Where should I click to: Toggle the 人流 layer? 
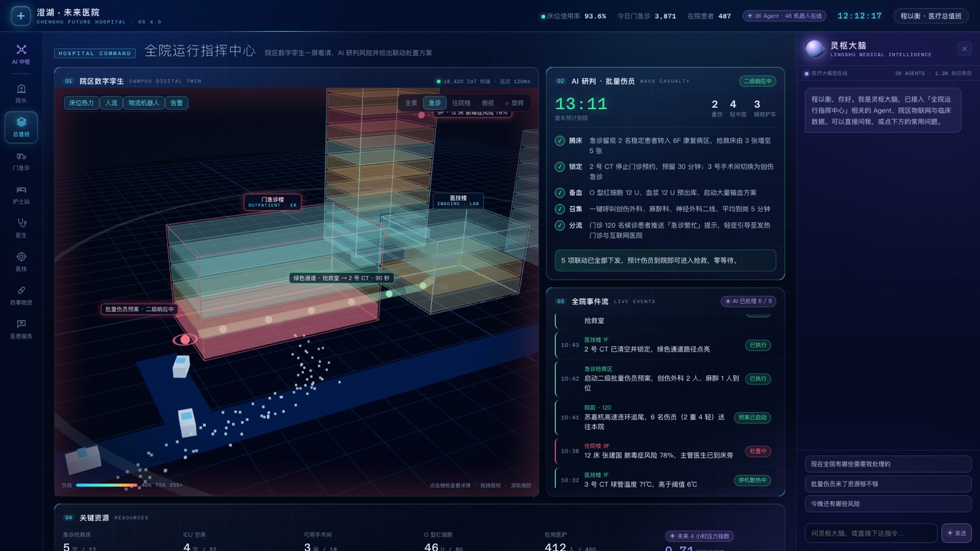click(x=111, y=103)
